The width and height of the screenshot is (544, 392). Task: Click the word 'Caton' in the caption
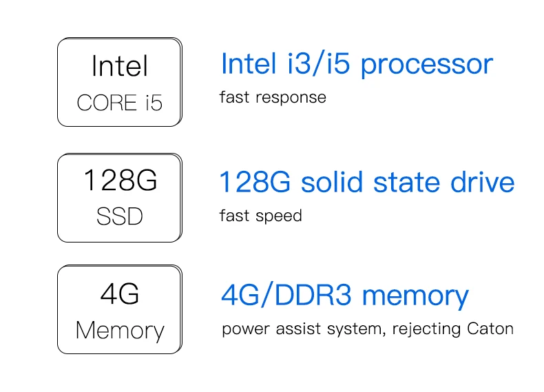click(490, 329)
